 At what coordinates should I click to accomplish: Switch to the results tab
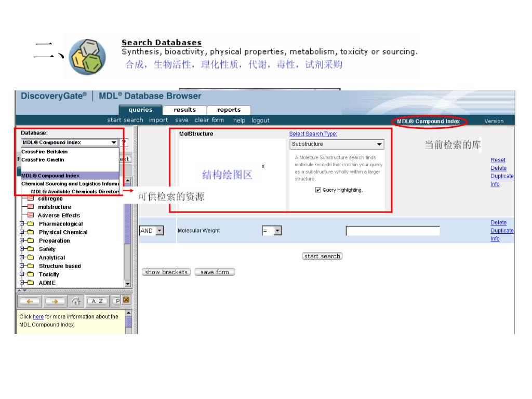185,110
